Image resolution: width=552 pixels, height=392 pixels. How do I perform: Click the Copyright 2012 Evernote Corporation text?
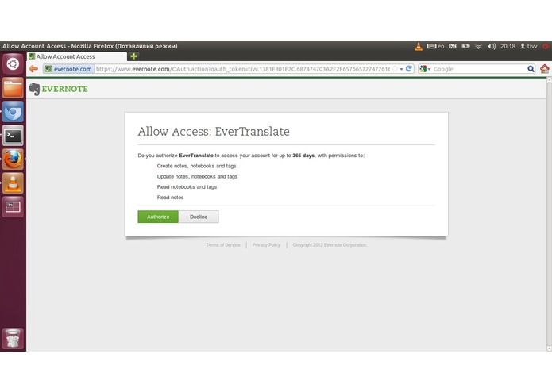click(x=330, y=245)
